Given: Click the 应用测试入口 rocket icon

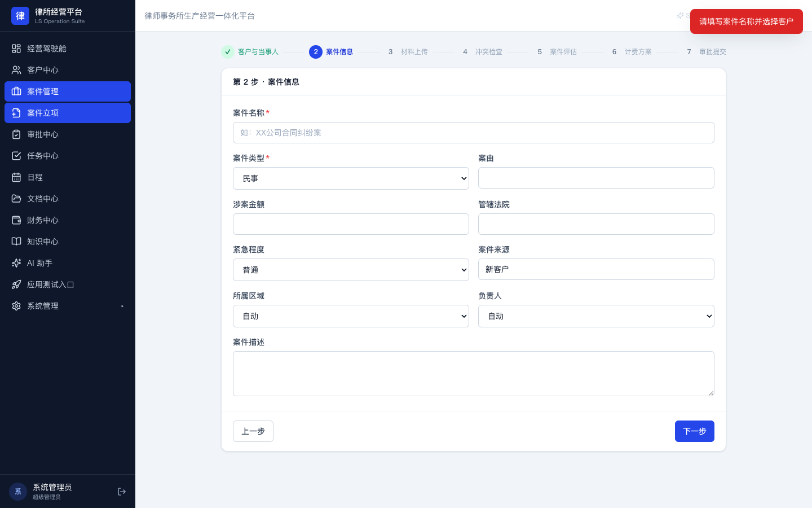Looking at the screenshot, I should coord(16,284).
